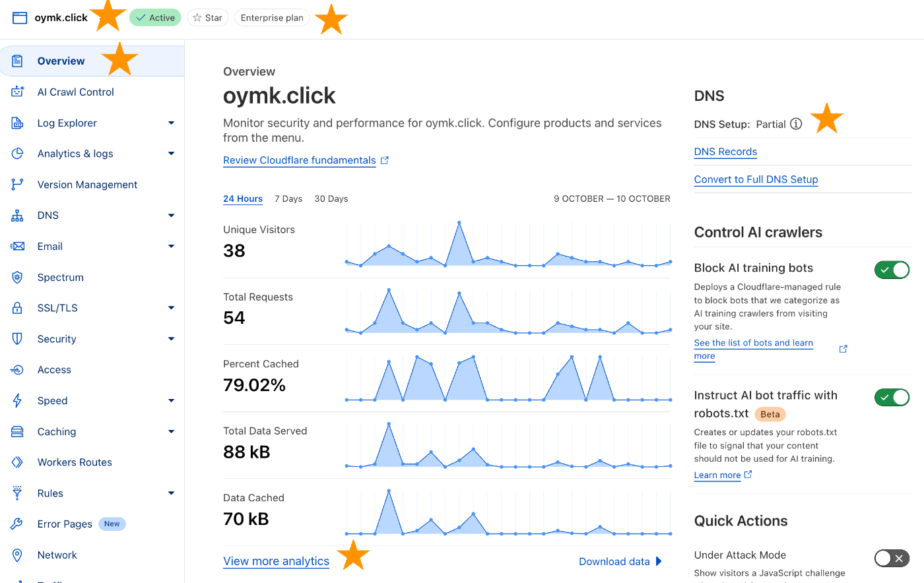Click the DNS Setup info icon
The width and height of the screenshot is (924, 583).
796,124
